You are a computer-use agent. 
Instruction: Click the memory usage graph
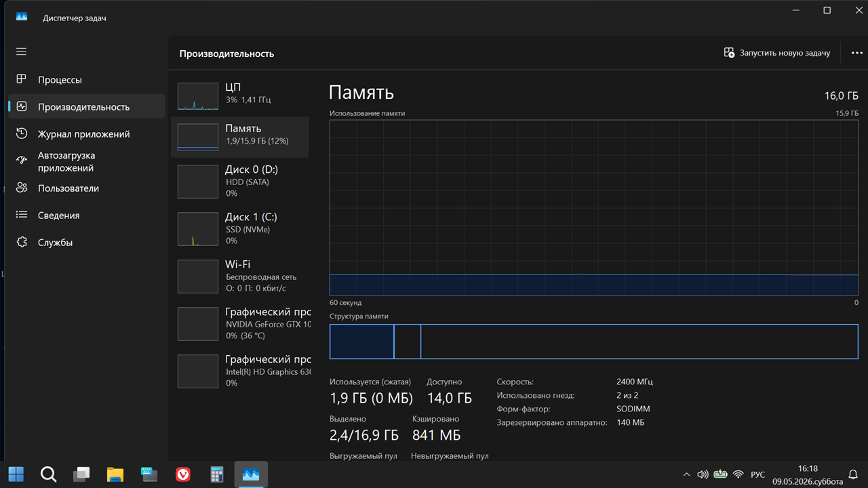click(594, 208)
